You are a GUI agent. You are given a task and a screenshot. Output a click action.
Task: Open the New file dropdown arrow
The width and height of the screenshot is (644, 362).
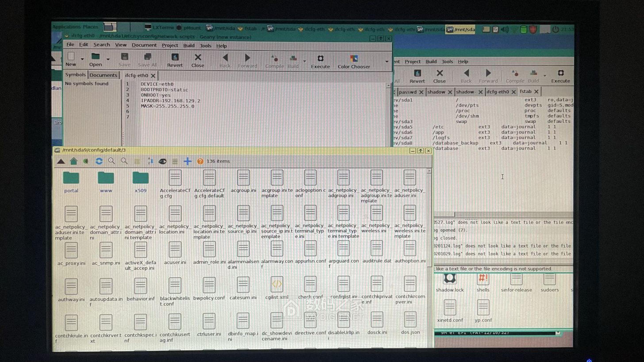(82, 59)
